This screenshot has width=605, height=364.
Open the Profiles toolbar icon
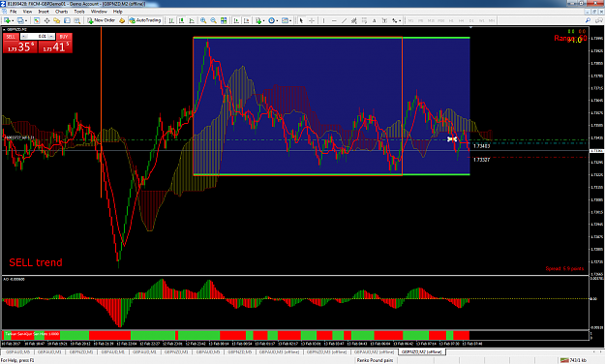(19, 20)
